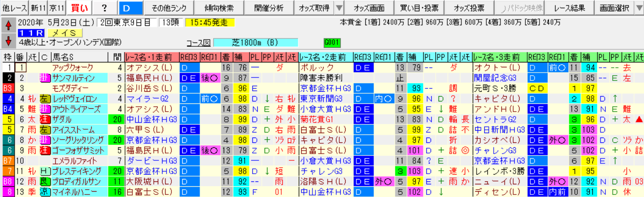Click the 左 icon beside レッドヴェイロン
644x197 pixels.
[44, 98]
